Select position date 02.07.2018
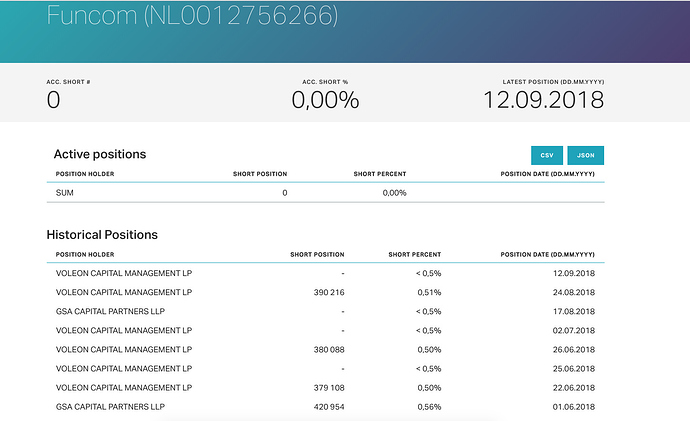 tap(574, 330)
